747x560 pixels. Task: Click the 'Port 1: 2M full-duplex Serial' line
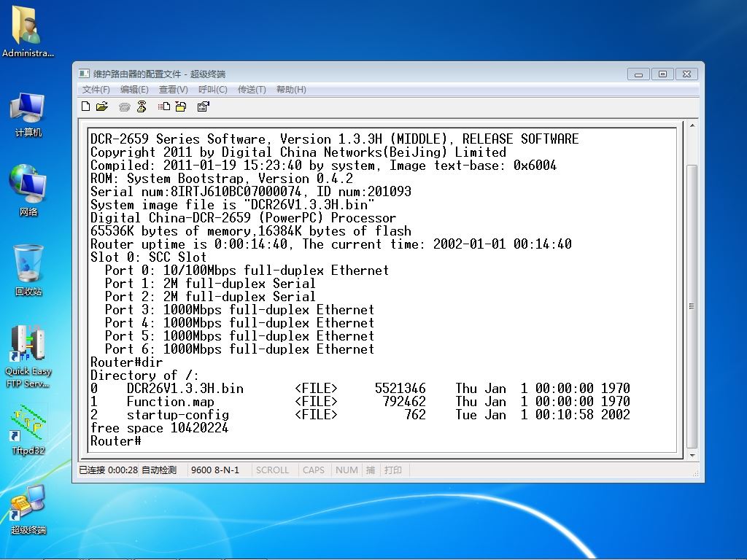(210, 284)
